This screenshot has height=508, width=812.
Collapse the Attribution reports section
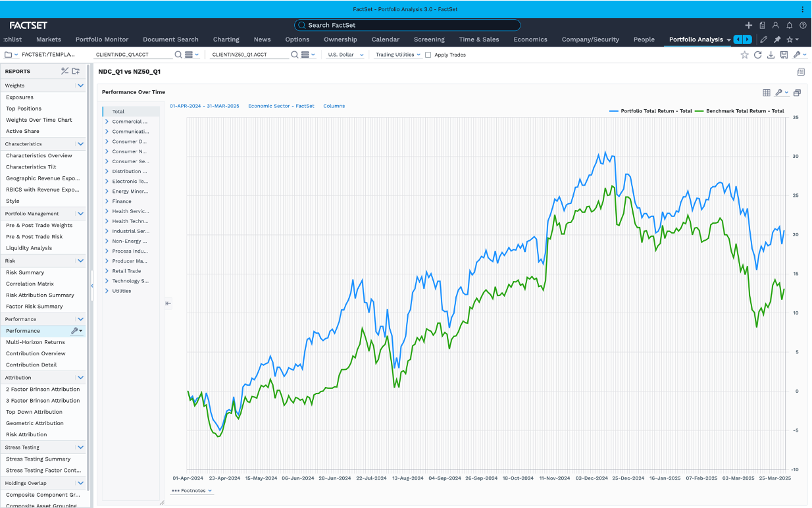(x=80, y=378)
